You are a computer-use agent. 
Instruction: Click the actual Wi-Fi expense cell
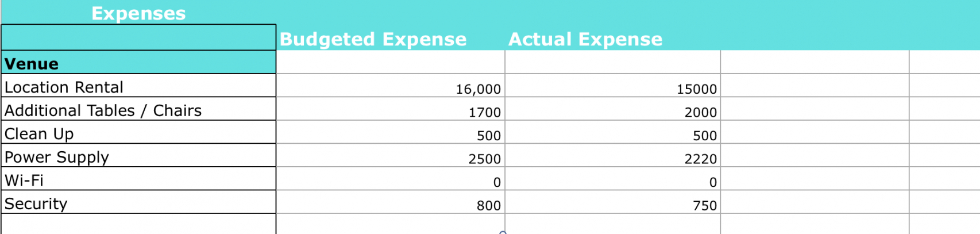pyautogui.click(x=612, y=179)
